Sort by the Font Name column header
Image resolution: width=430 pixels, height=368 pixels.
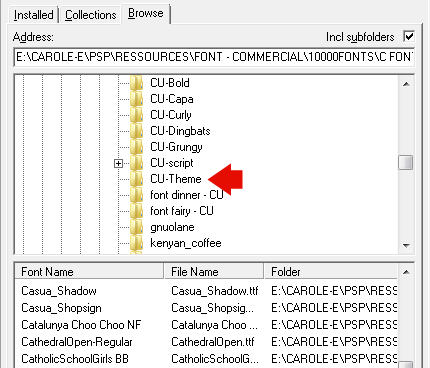(x=89, y=272)
